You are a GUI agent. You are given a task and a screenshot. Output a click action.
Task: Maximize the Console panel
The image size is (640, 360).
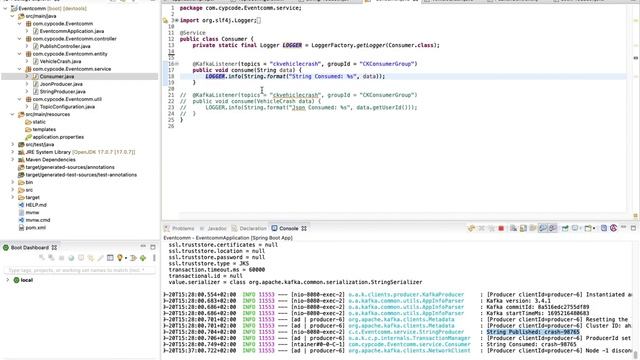(633, 228)
